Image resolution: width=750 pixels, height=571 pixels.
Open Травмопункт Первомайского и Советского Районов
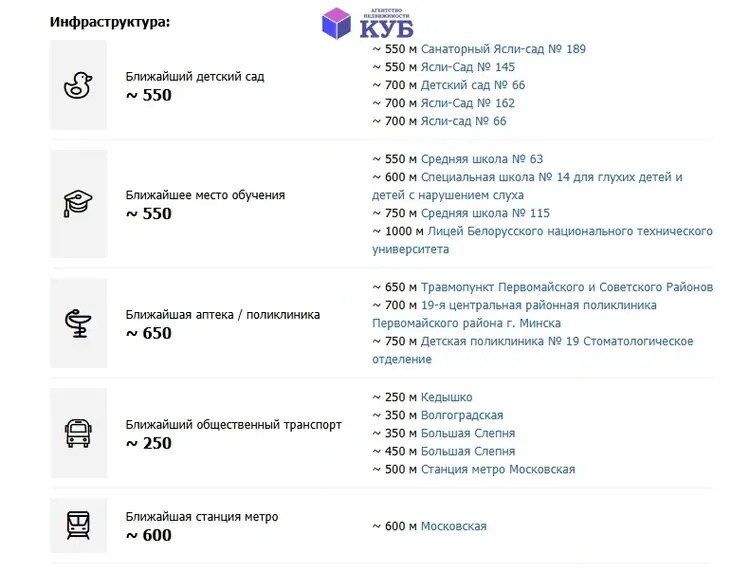[567, 287]
